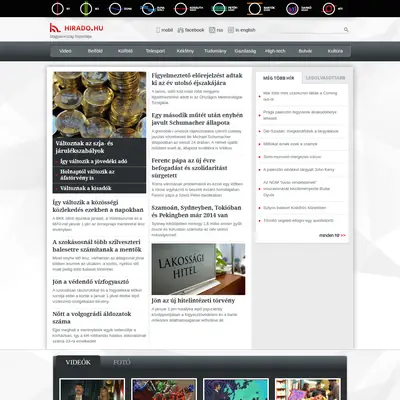Open the MTI agency icon
Viewport: 400px width, 400px height.
point(329,9)
